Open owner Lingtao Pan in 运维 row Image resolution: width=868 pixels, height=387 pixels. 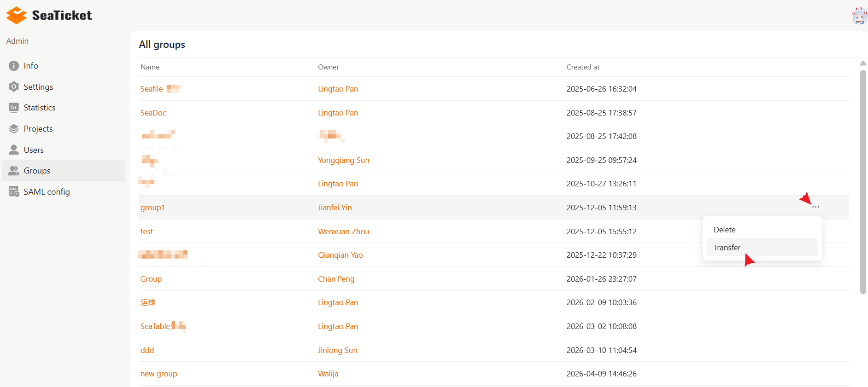tap(338, 302)
